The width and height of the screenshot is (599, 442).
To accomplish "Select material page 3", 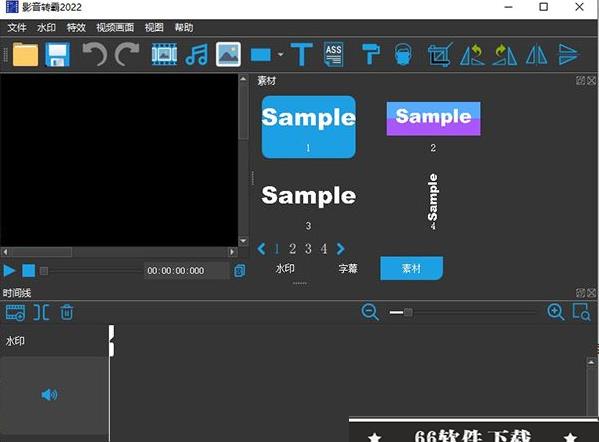I will (x=308, y=249).
